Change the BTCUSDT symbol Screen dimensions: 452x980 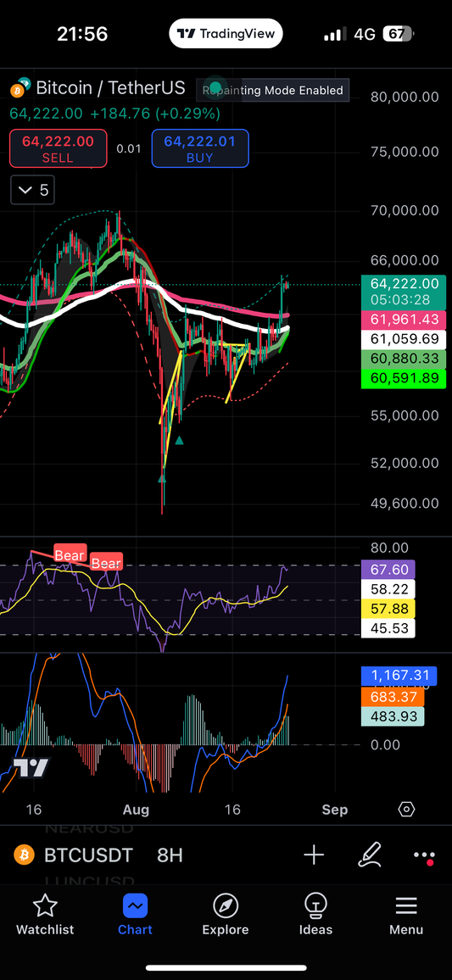tap(89, 855)
